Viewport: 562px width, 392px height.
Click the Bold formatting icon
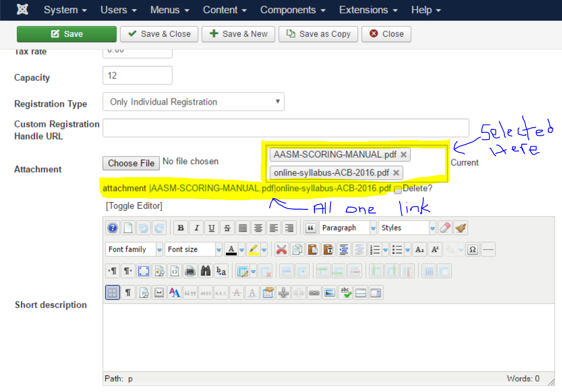181,228
